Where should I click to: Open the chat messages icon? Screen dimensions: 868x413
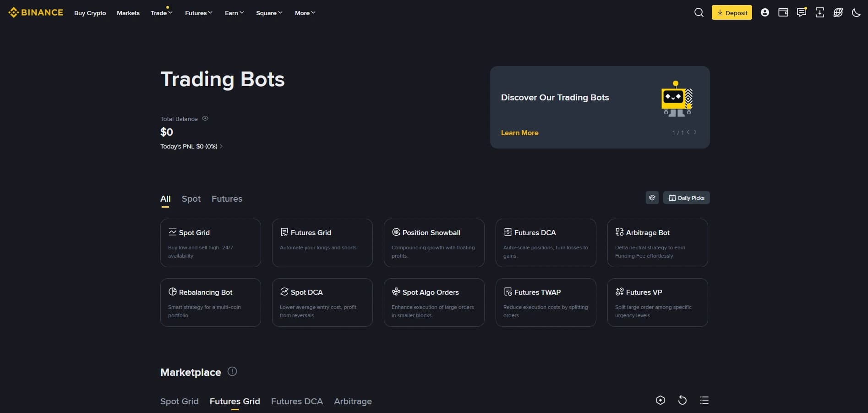(801, 12)
